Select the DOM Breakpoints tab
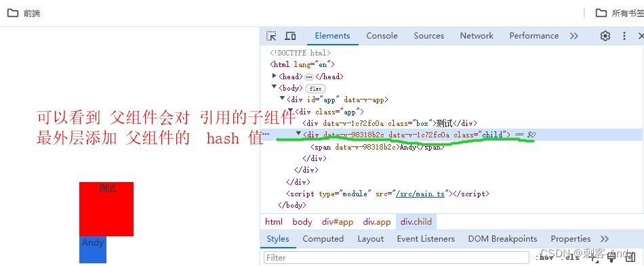 point(503,238)
